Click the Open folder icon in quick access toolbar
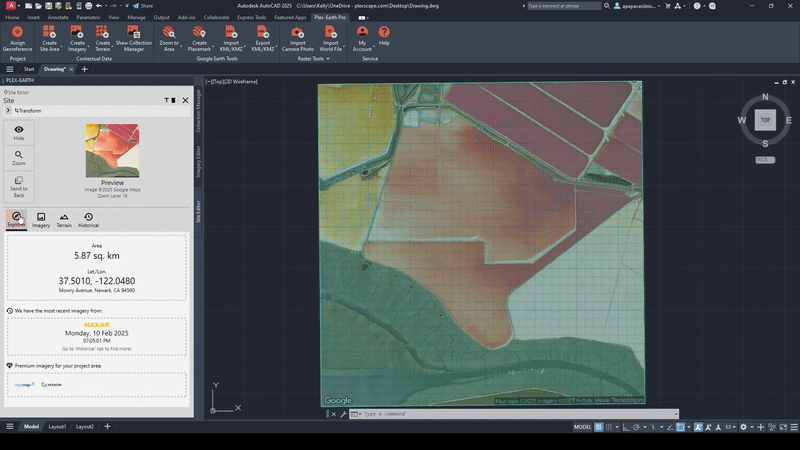The height and width of the screenshot is (450, 800). tap(38, 6)
